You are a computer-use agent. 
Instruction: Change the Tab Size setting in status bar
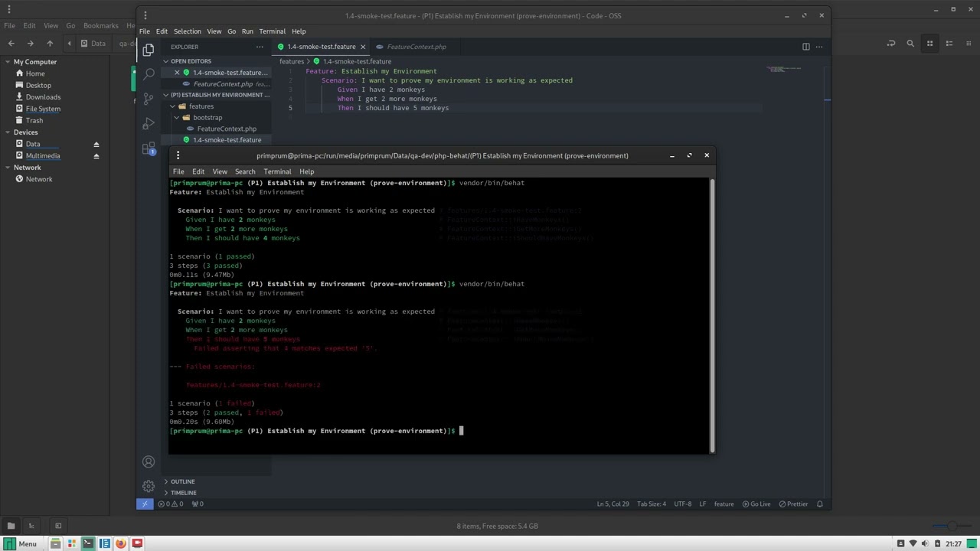point(652,504)
